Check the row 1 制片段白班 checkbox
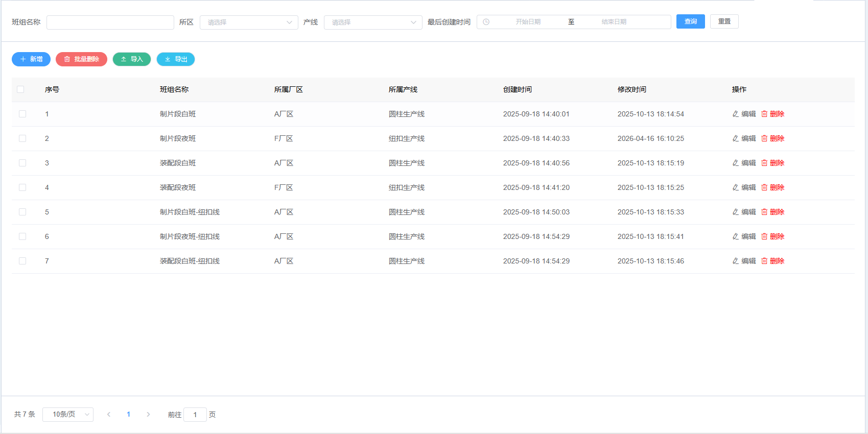Image resolution: width=868 pixels, height=434 pixels. (22, 114)
